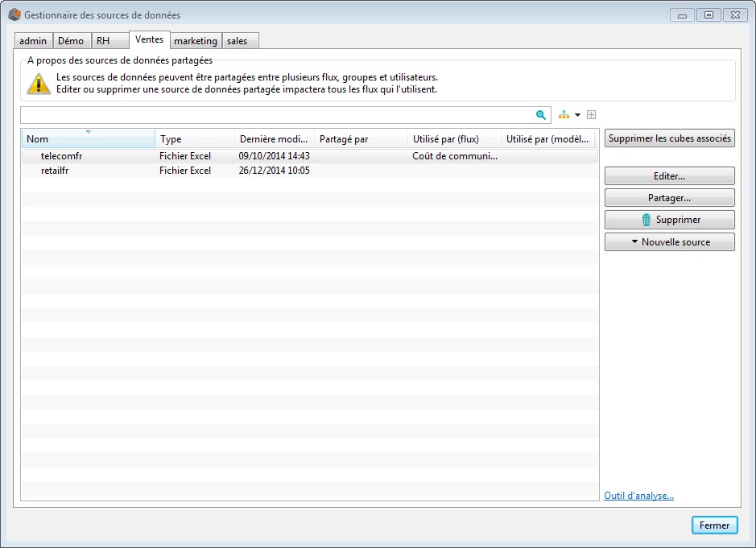Click the hierarchy grouping icon

tap(564, 115)
